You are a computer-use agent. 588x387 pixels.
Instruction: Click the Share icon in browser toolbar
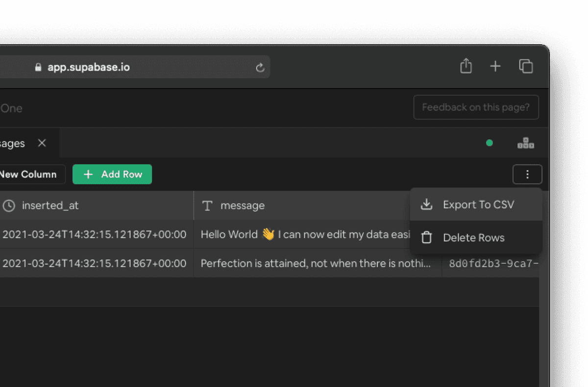point(465,66)
